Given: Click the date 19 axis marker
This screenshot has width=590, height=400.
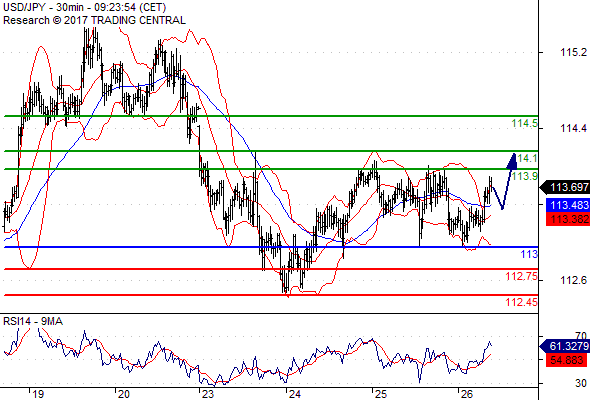Looking at the screenshot, I should tap(38, 394).
